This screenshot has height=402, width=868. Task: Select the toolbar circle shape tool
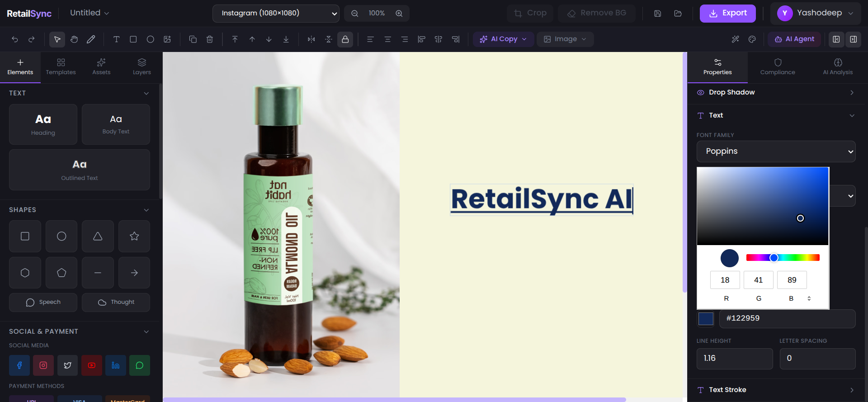click(x=151, y=39)
